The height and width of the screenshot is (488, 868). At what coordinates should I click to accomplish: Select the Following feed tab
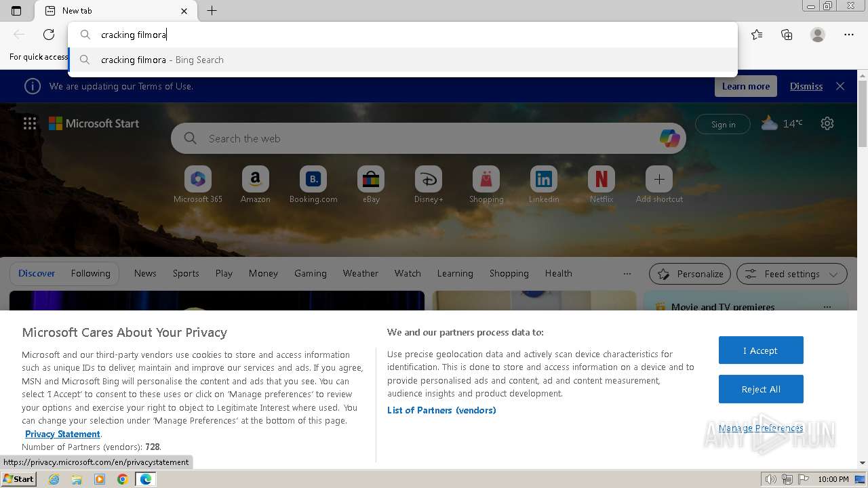(90, 273)
